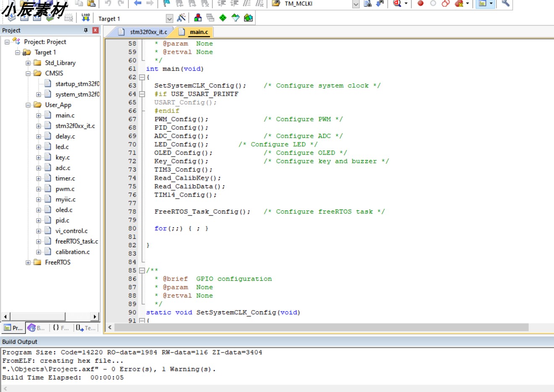Open Options for Target magic wand

click(181, 18)
